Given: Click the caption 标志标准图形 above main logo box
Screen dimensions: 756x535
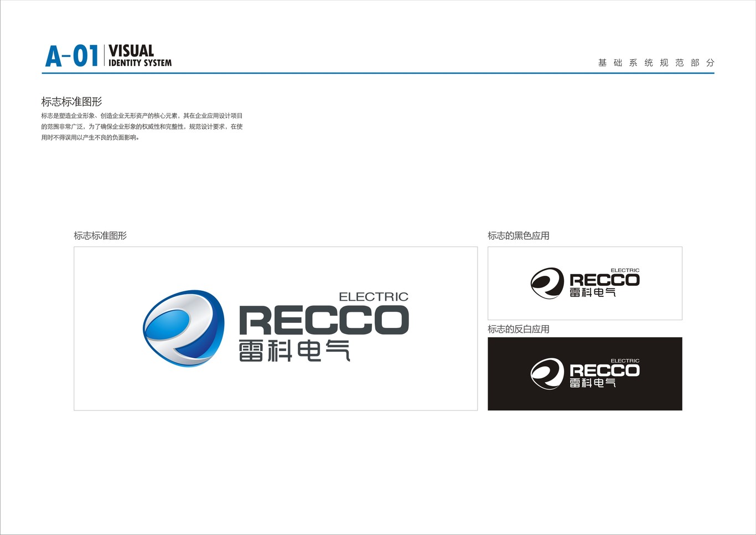Looking at the screenshot, I should click(100, 236).
